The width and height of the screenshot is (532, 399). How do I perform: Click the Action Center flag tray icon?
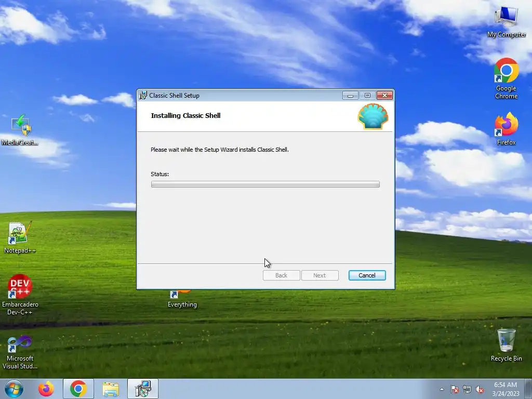pyautogui.click(x=454, y=390)
